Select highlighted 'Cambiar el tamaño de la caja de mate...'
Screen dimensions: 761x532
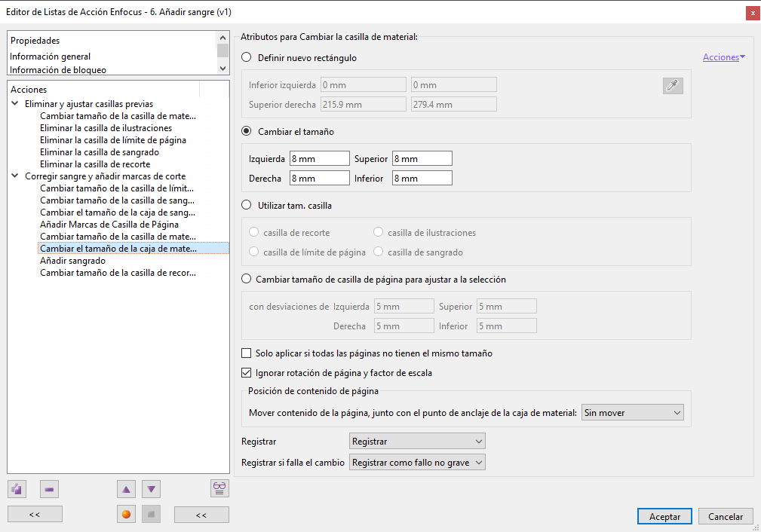[133, 249]
